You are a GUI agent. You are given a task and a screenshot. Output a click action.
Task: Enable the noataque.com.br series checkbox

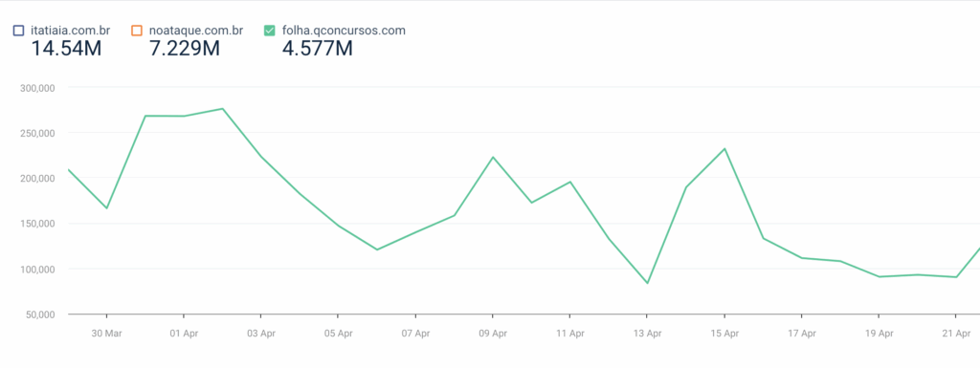[x=137, y=30]
